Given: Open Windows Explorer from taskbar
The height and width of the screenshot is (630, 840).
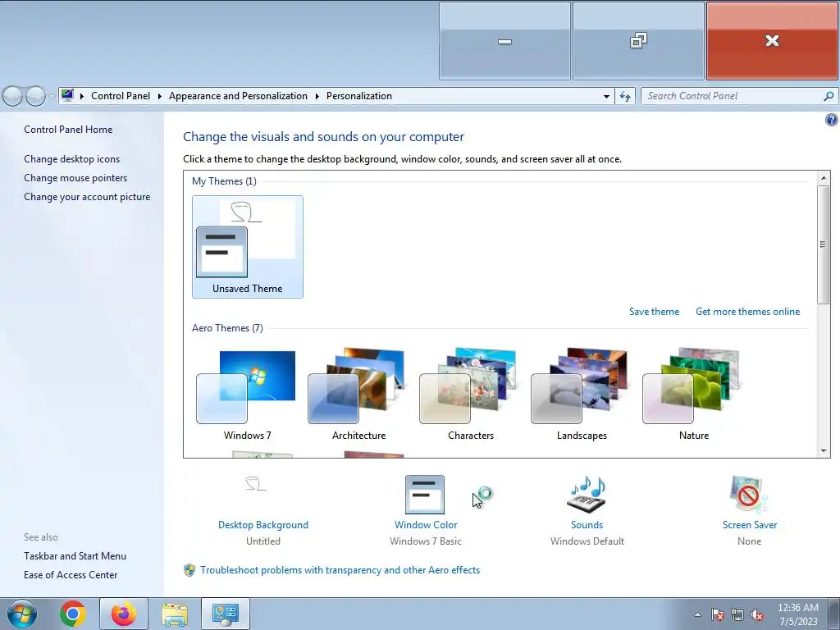Looking at the screenshot, I should pyautogui.click(x=175, y=614).
